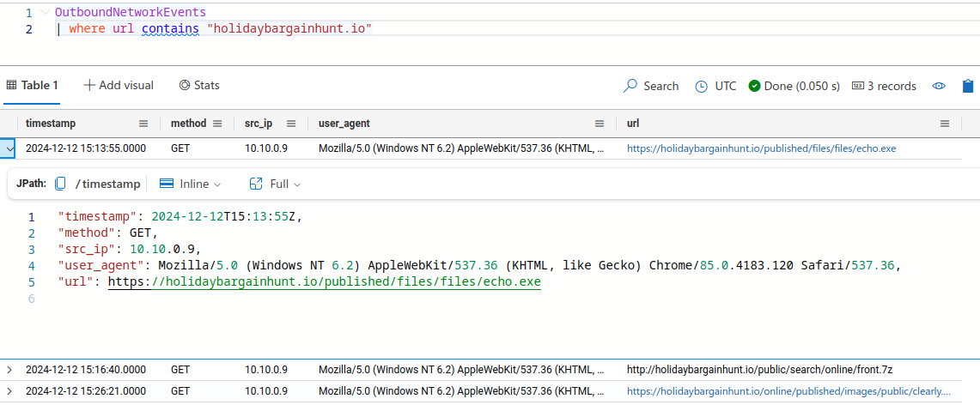This screenshot has height=411, width=980.
Task: Open user_agent column menu icon
Action: 600,124
